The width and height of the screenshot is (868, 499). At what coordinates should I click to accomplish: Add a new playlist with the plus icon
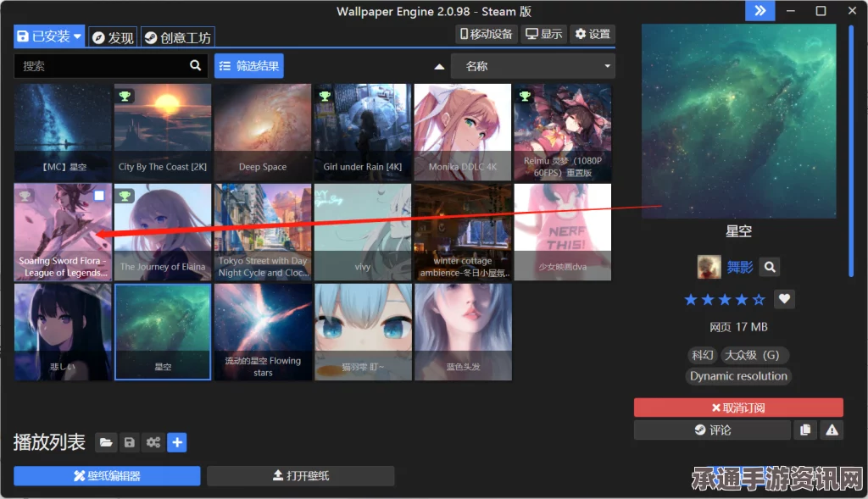click(x=177, y=442)
